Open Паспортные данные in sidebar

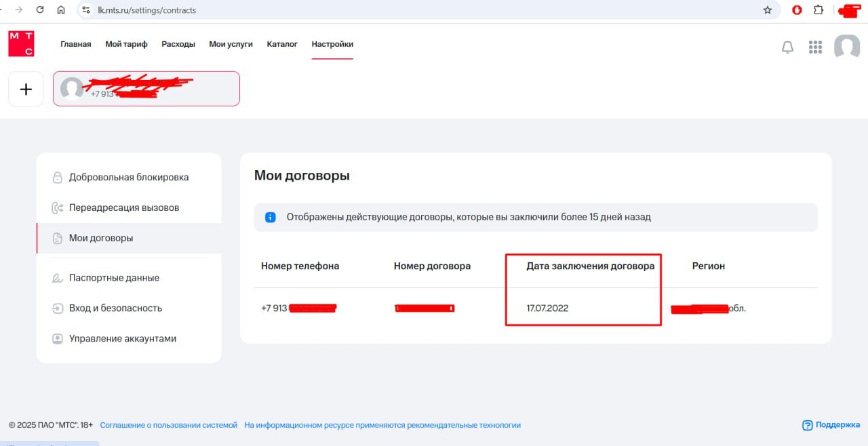click(114, 278)
